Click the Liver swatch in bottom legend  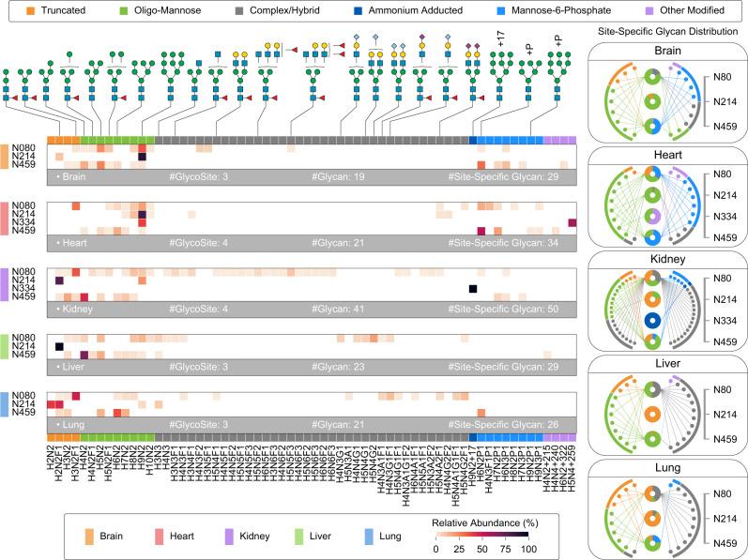coord(299,537)
